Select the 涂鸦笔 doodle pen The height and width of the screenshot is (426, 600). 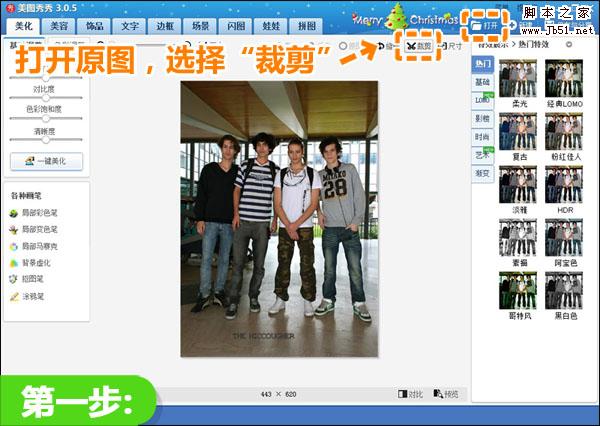pos(27,296)
